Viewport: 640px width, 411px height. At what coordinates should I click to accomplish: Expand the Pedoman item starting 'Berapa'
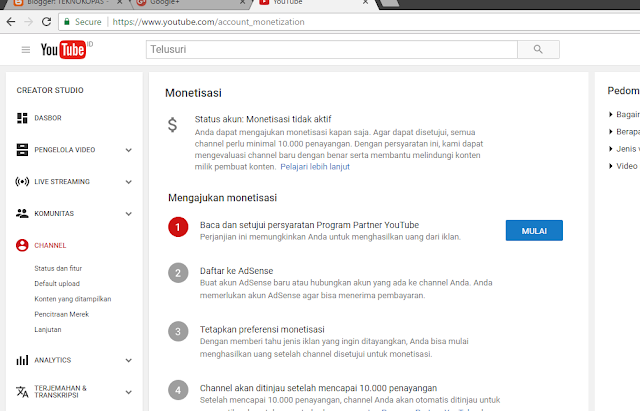point(624,131)
